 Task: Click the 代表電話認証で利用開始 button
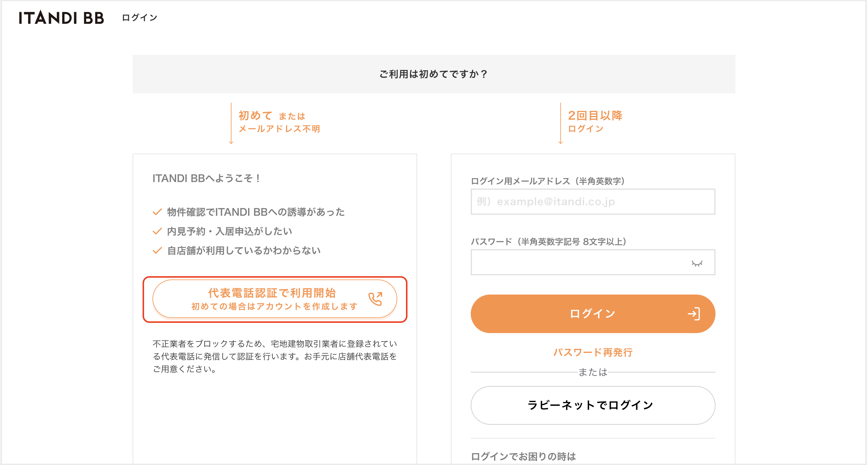click(x=275, y=299)
